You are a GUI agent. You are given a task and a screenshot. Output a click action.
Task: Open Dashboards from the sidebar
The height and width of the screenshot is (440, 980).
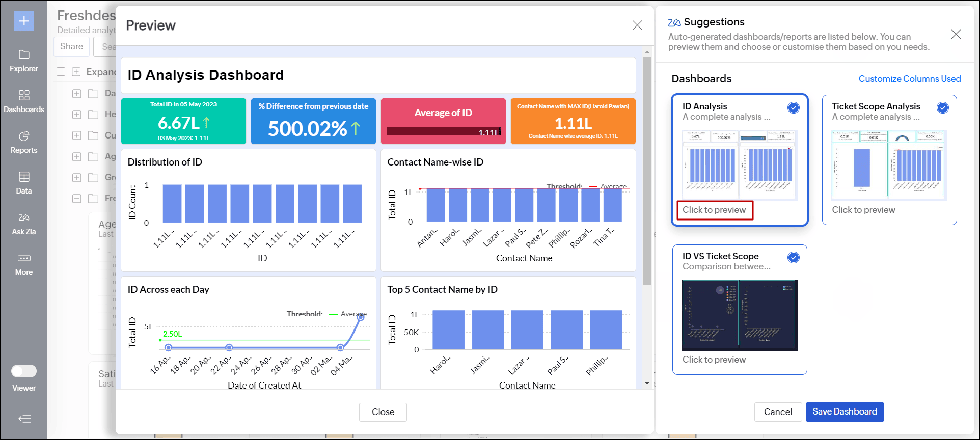tap(24, 101)
